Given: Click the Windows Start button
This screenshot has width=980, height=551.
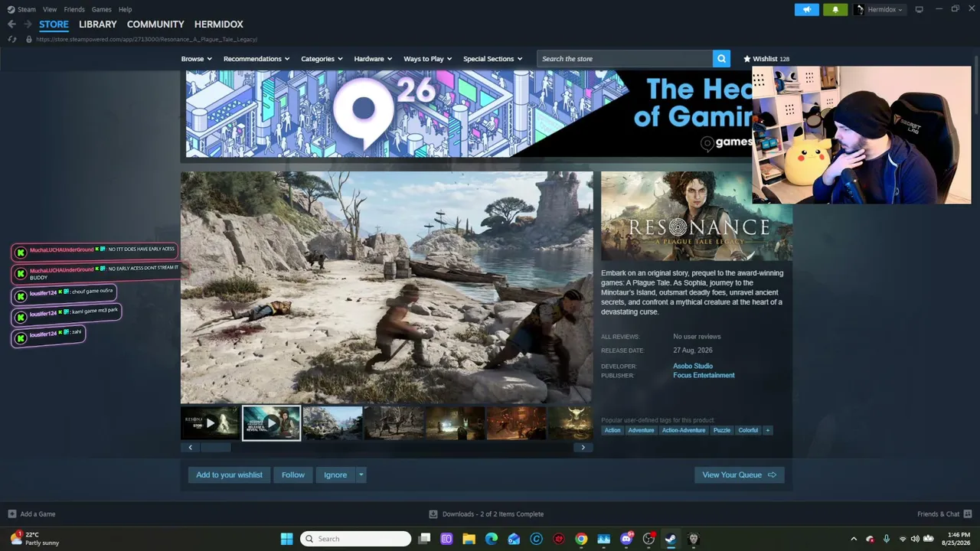Looking at the screenshot, I should (286, 539).
